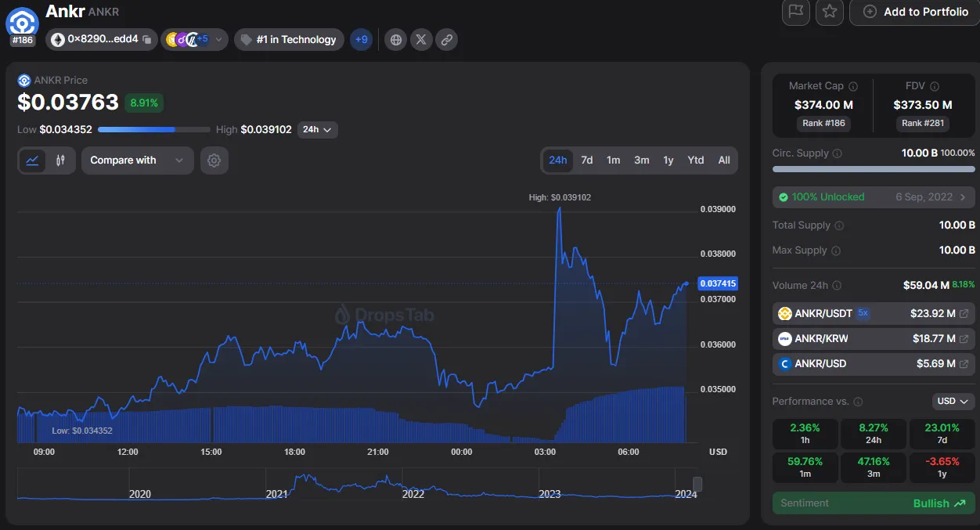Click the Low/High price range bar

154,129
